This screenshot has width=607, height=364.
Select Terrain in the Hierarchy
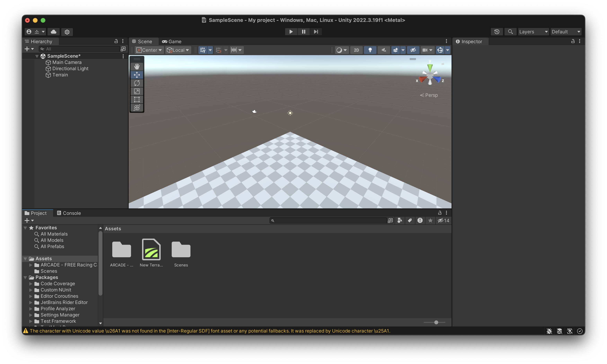click(60, 75)
